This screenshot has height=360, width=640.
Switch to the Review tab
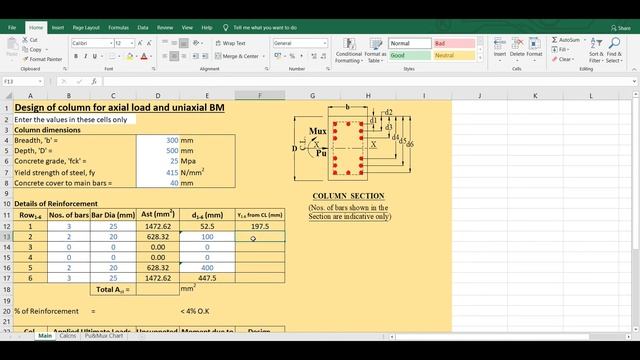click(x=165, y=28)
